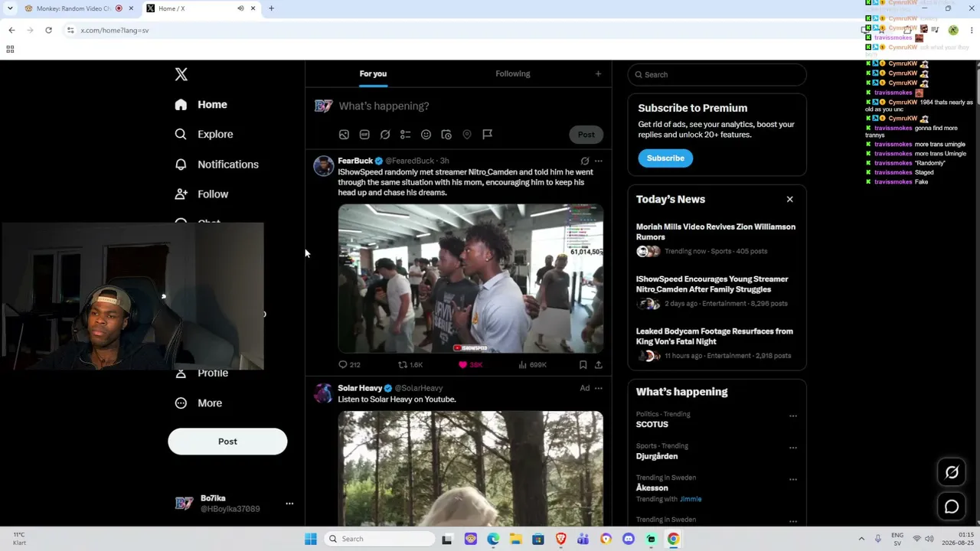The width and height of the screenshot is (980, 551).
Task: Open Grok enhance icon in the composer
Action: point(385,135)
